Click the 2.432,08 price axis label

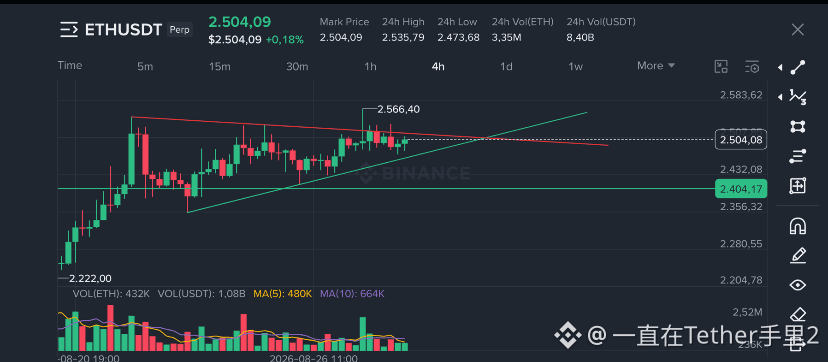(x=741, y=169)
